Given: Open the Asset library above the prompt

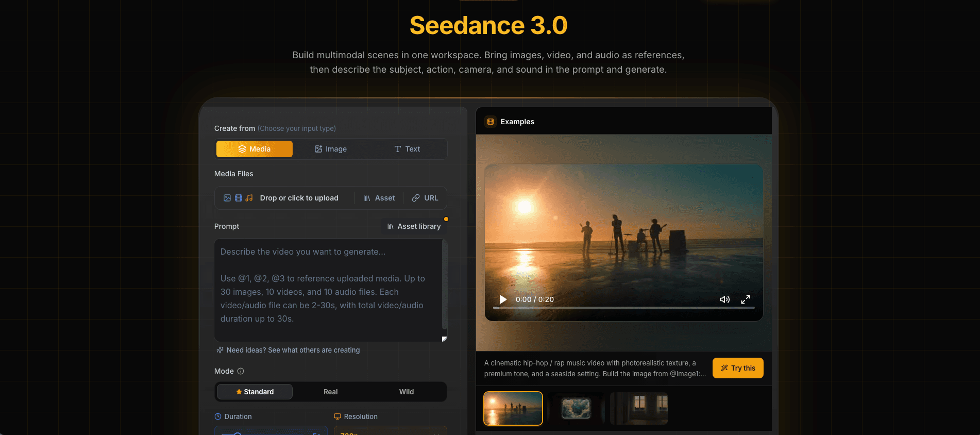Looking at the screenshot, I should pos(414,226).
